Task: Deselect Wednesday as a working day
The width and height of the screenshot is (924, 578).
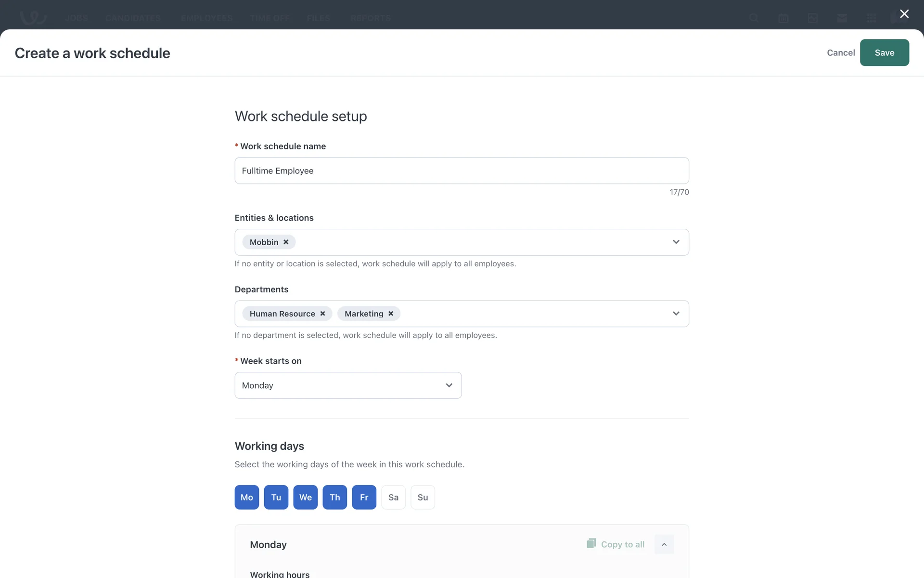Action: 306,497
